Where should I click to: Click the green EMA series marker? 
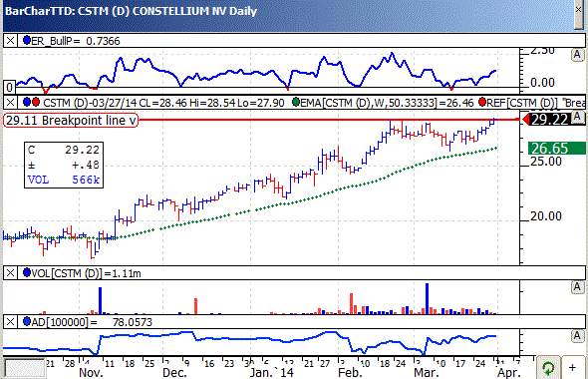click(296, 102)
